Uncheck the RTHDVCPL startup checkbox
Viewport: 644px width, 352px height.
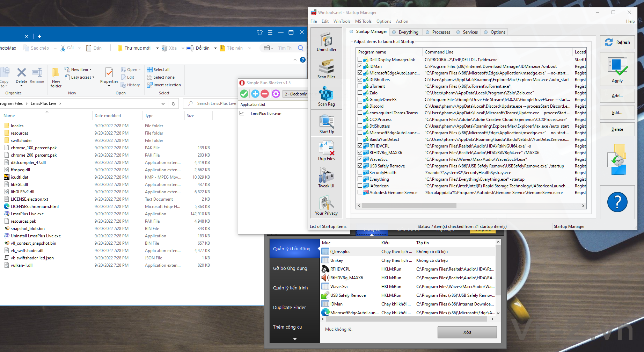point(360,146)
